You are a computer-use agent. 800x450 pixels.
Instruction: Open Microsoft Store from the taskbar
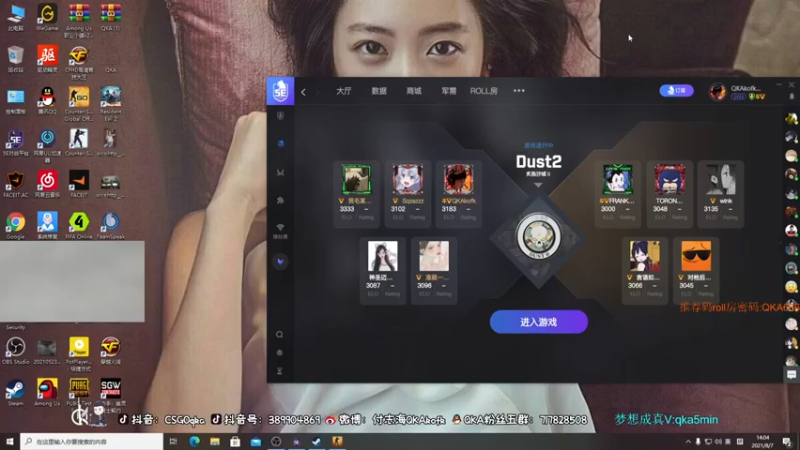tap(235, 441)
